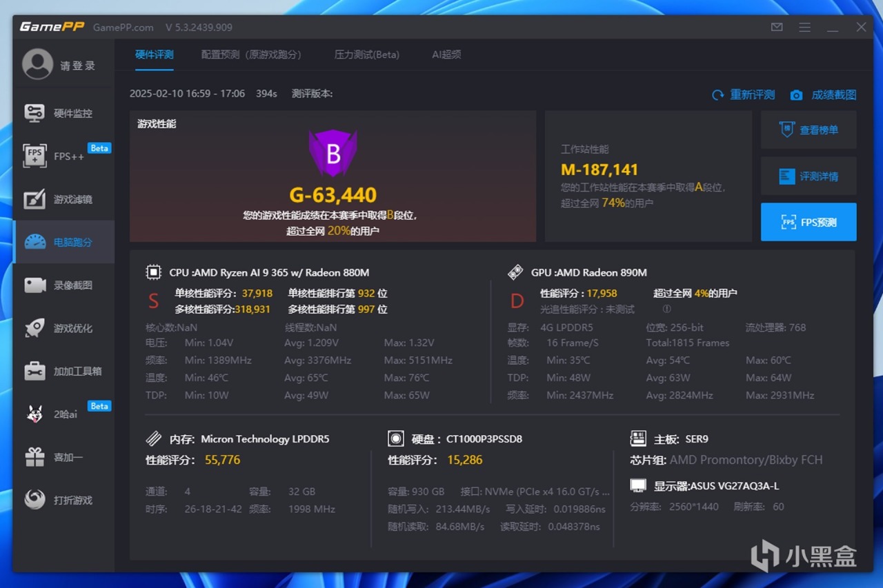Open 查看榜单 leaderboard button
This screenshot has height=588, width=883.
[808, 130]
